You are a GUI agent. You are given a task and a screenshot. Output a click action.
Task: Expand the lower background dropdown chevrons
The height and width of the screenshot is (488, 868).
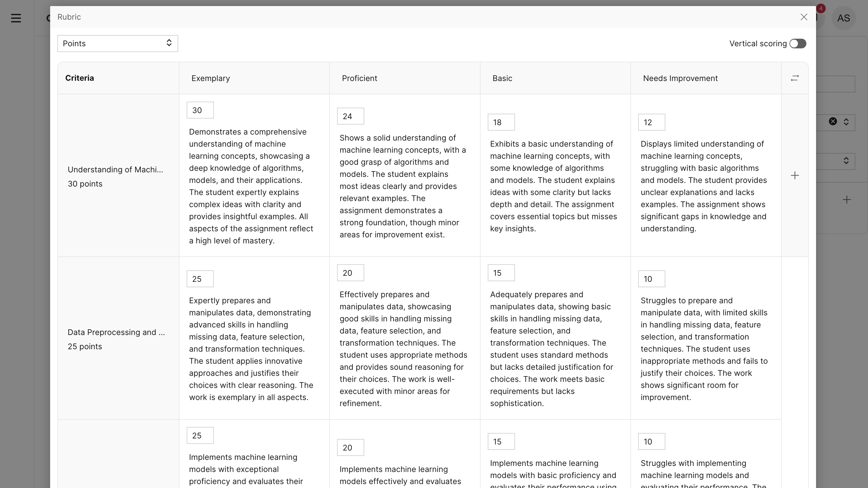coord(846,161)
